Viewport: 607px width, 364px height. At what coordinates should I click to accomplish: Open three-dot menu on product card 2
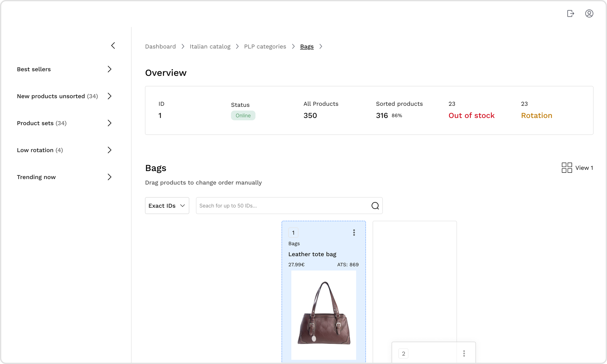pyautogui.click(x=464, y=354)
